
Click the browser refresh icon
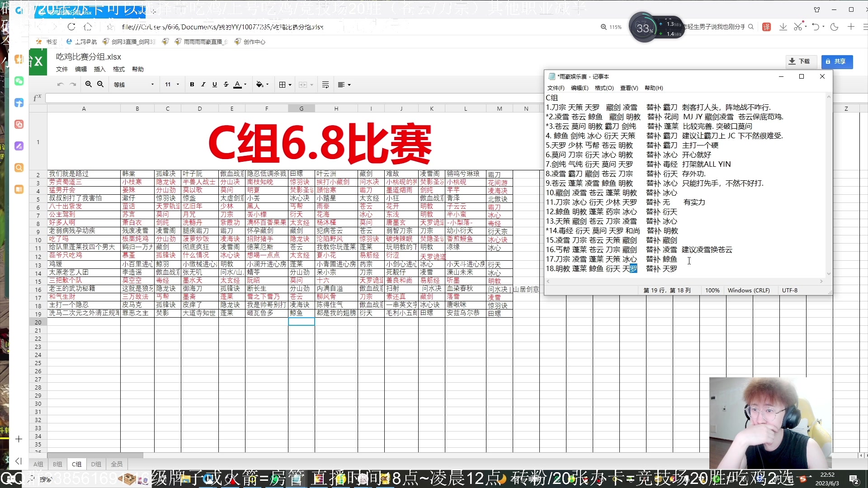(71, 27)
